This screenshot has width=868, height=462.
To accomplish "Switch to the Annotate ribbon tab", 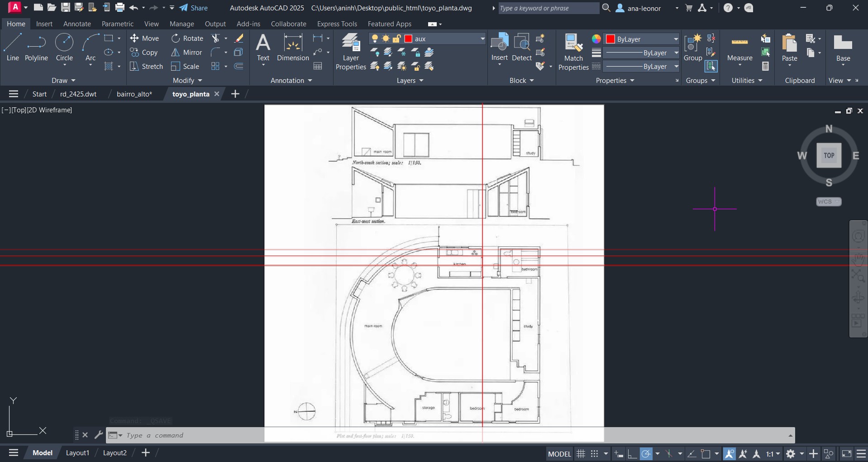I will (x=77, y=24).
